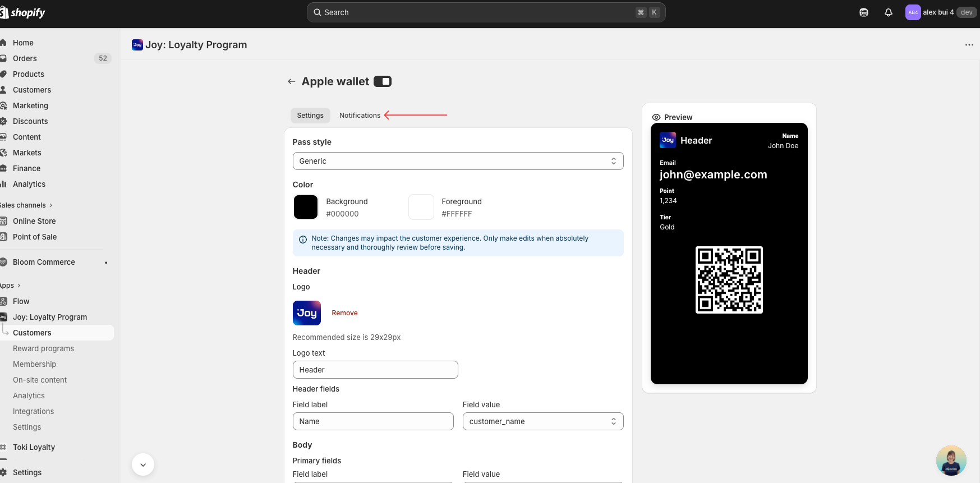This screenshot has width=980, height=483.
Task: Open Reward programs in Joy submenu
Action: pyautogui.click(x=43, y=348)
